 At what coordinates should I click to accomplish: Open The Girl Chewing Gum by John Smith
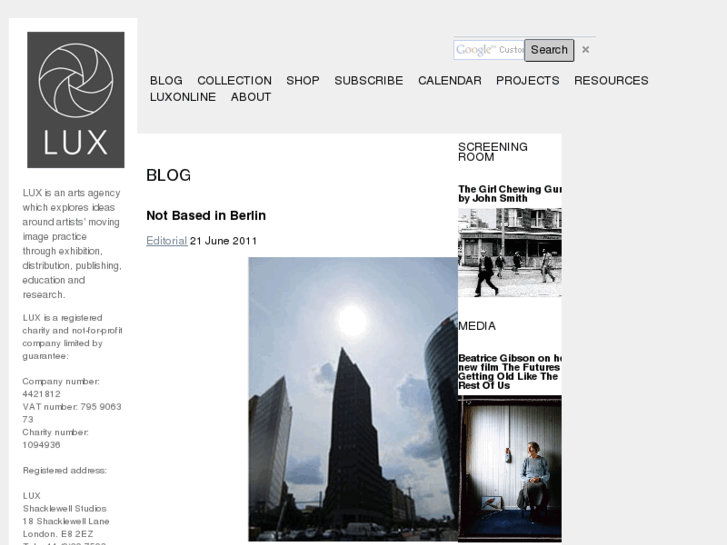pyautogui.click(x=510, y=194)
